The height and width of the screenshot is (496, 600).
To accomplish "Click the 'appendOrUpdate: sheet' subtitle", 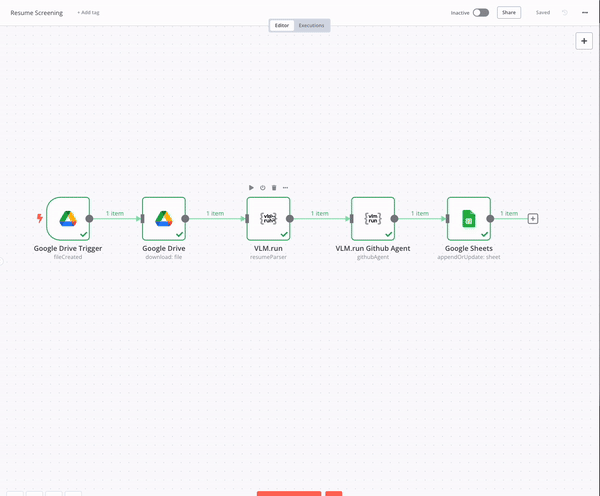I will [x=469, y=257].
